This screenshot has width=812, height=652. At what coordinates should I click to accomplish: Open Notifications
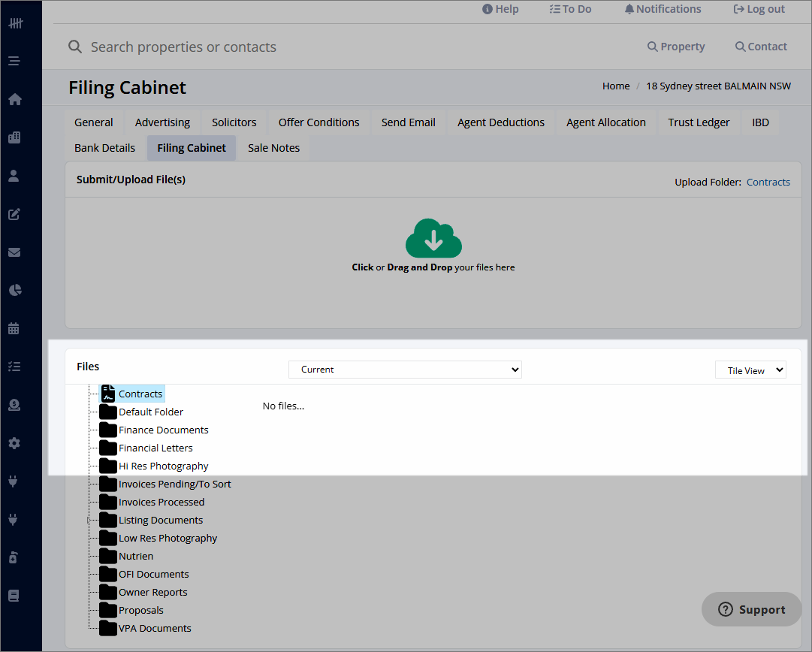pos(663,9)
